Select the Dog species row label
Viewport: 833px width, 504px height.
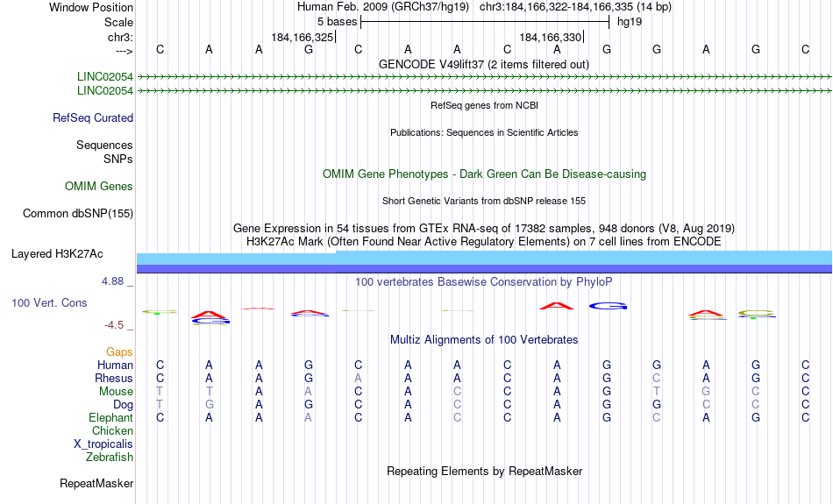click(x=123, y=405)
